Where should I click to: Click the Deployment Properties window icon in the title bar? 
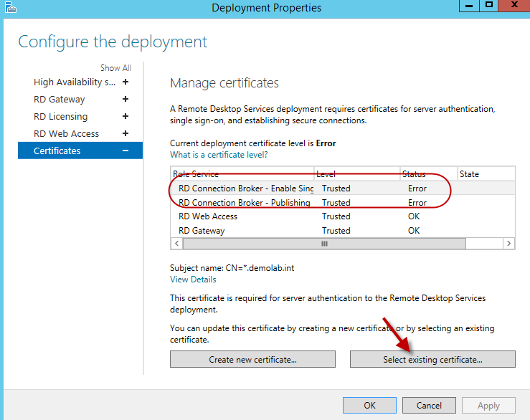(x=10, y=8)
